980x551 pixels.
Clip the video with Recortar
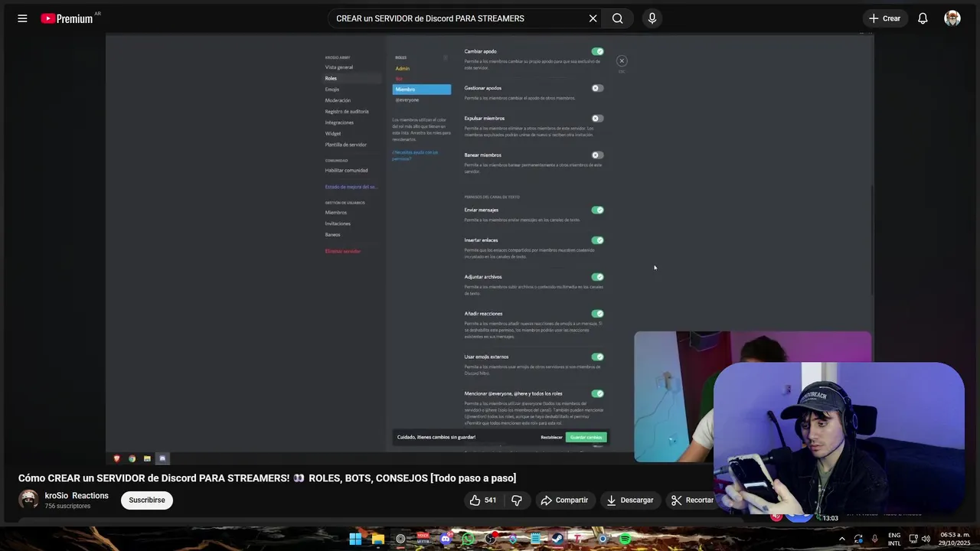(x=692, y=500)
